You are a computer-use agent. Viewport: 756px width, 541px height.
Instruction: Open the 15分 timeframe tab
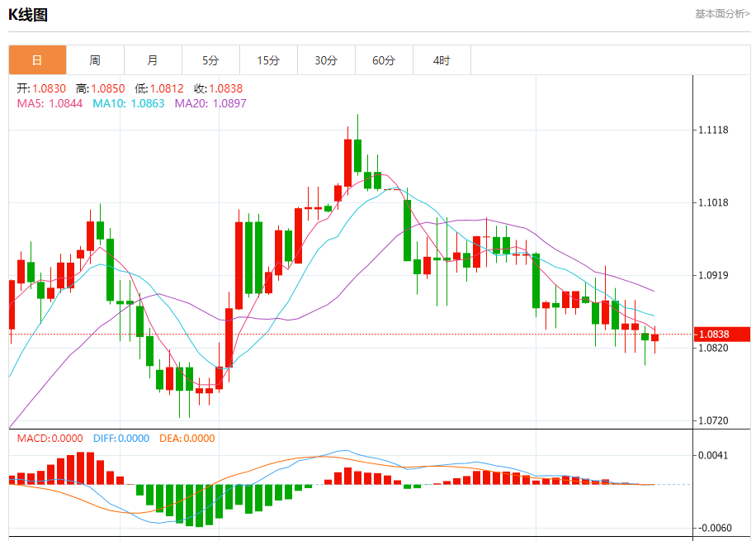268,60
